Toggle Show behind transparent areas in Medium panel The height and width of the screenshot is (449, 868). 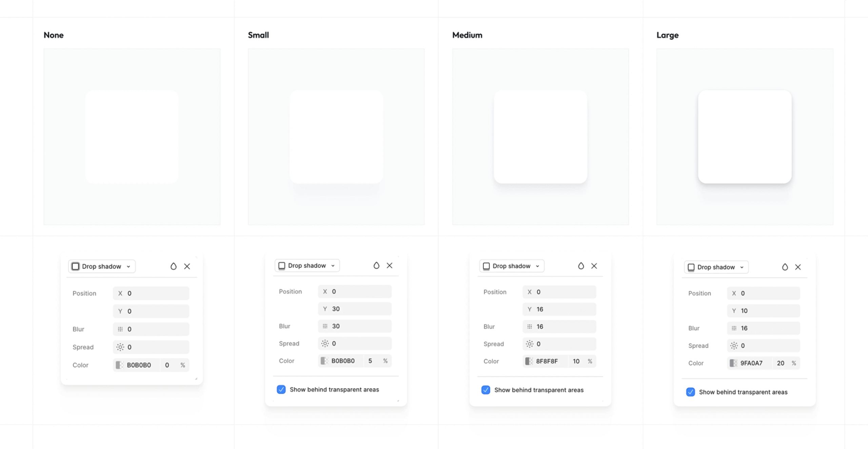(x=486, y=390)
